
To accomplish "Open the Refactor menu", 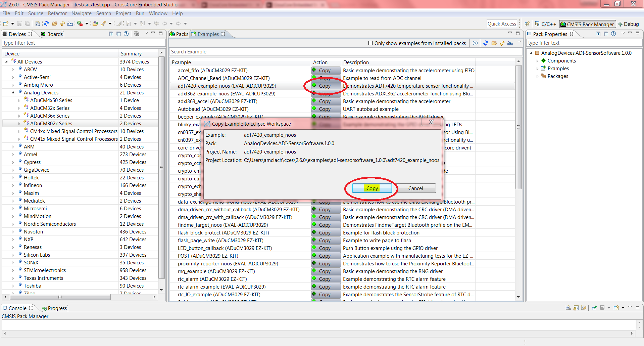I will (57, 13).
